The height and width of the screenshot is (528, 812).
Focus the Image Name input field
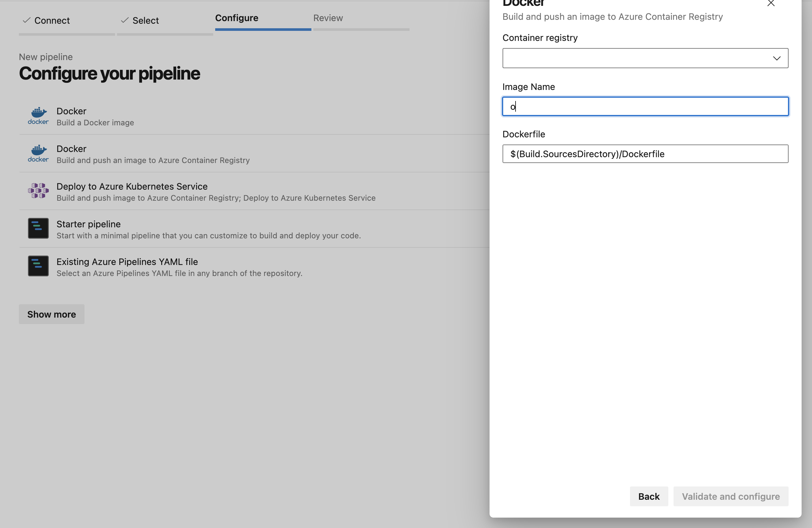[x=645, y=107]
